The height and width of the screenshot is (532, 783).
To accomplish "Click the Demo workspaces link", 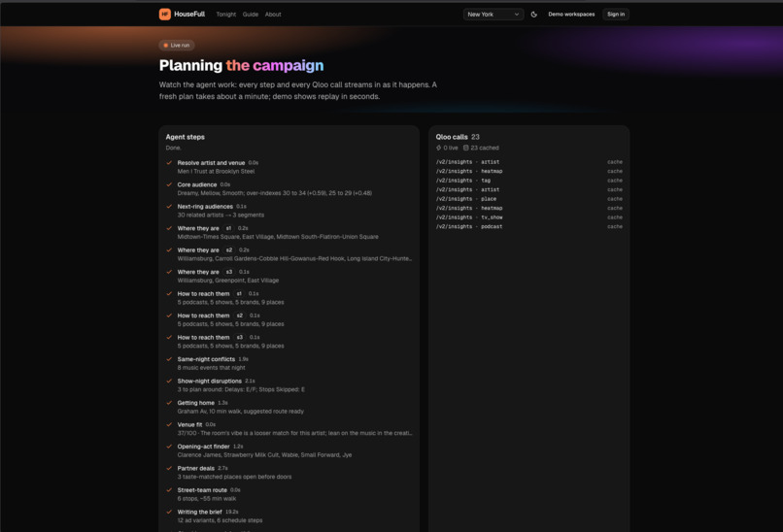I will [x=571, y=15].
